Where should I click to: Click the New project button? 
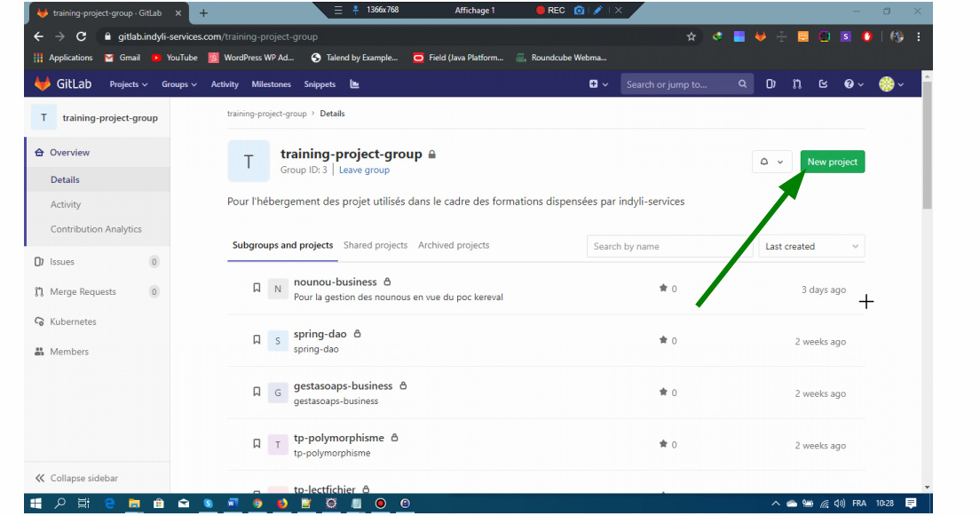point(832,162)
